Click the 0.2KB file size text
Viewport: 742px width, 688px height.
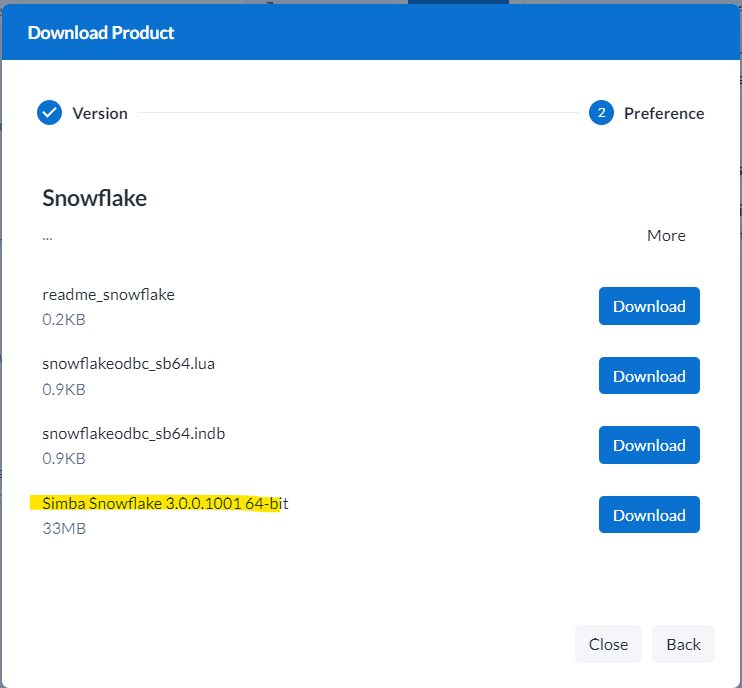click(64, 319)
